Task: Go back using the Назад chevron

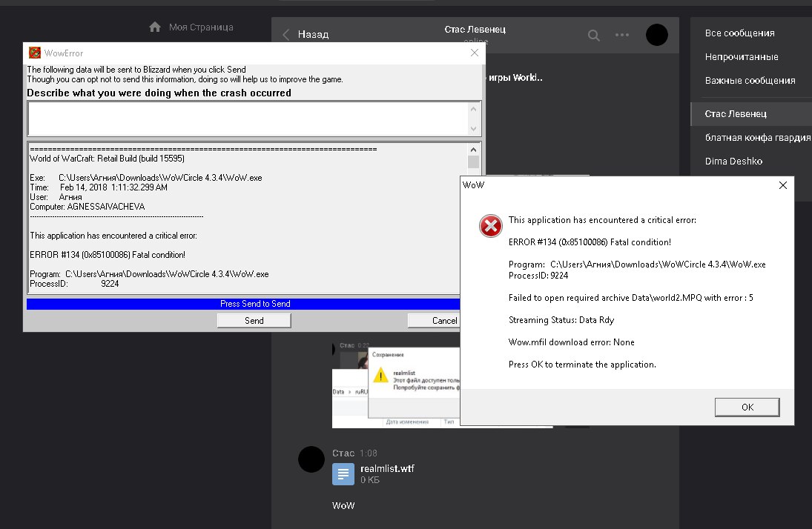Action: (286, 35)
